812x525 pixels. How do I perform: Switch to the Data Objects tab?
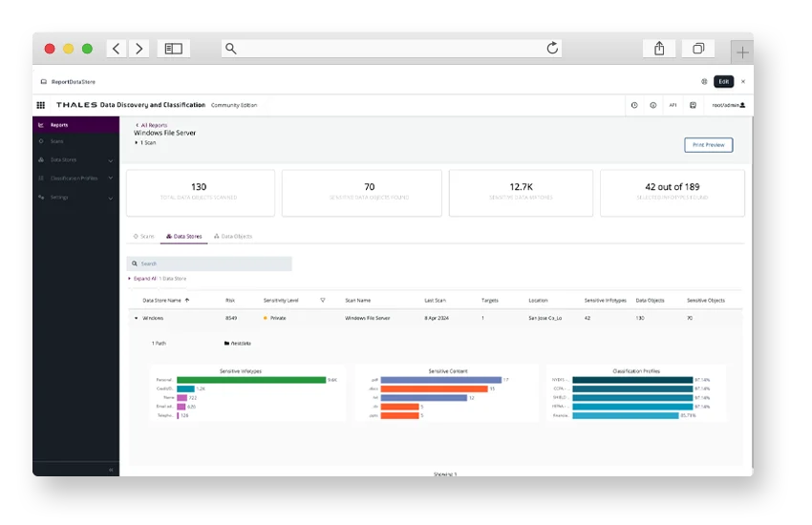[x=234, y=236]
